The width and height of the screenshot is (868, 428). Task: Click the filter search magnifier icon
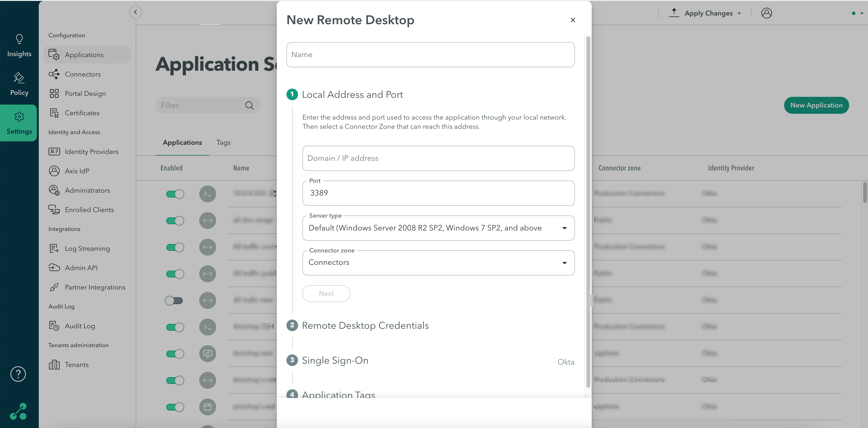tap(249, 105)
